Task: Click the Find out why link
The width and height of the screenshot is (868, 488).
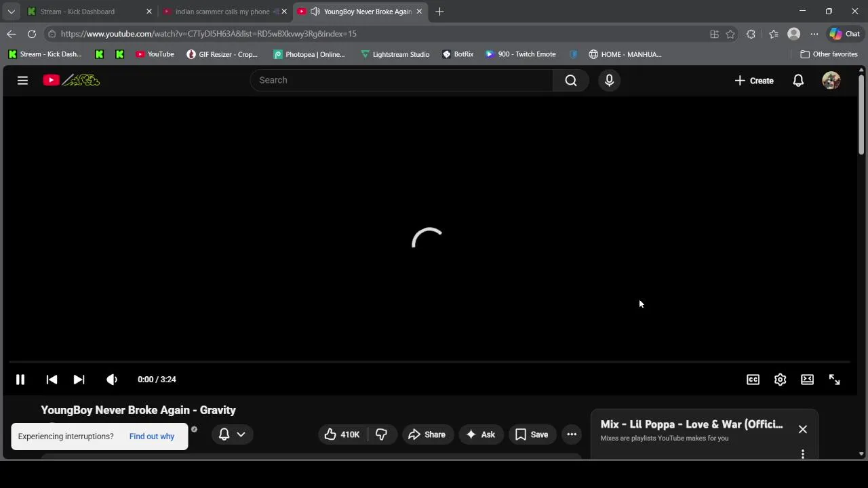Action: pos(152,436)
